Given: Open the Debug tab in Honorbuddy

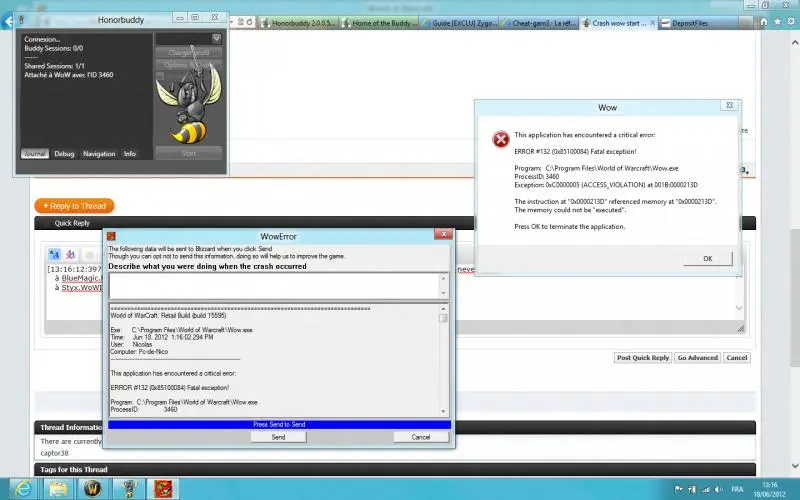Looking at the screenshot, I should [64, 154].
